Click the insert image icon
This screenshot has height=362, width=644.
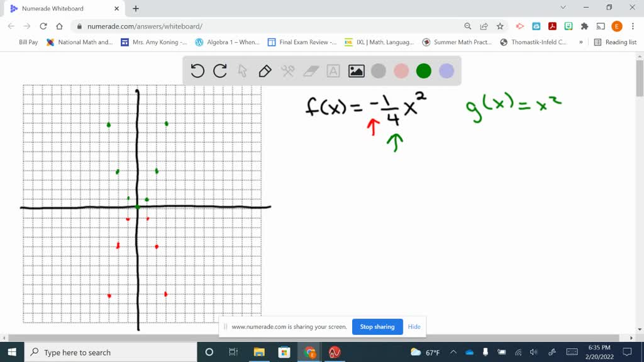tap(356, 71)
